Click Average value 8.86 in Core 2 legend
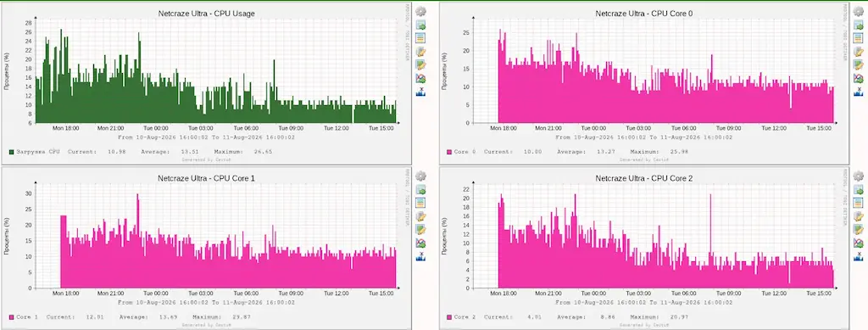Image resolution: width=868 pixels, height=330 pixels. click(x=608, y=317)
